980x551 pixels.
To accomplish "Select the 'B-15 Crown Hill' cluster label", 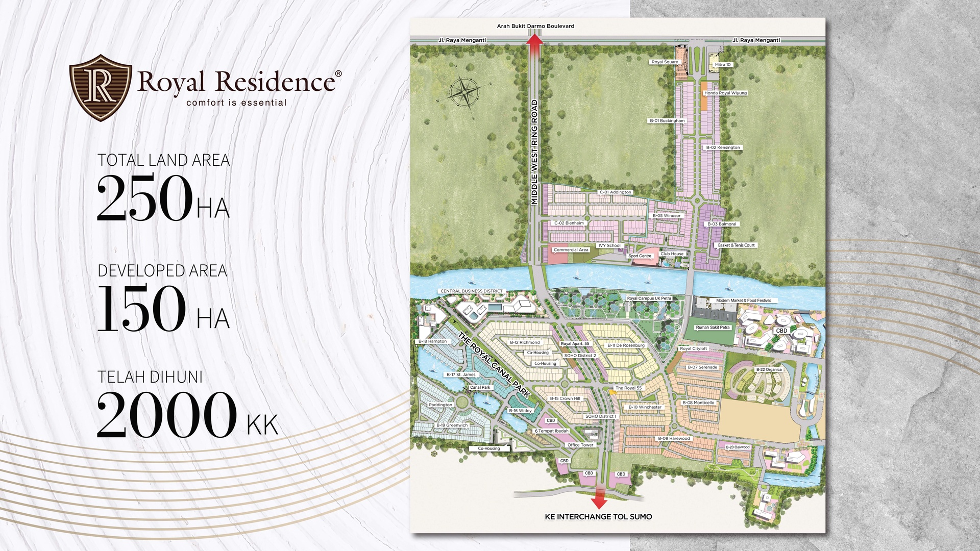I will coord(565,398).
